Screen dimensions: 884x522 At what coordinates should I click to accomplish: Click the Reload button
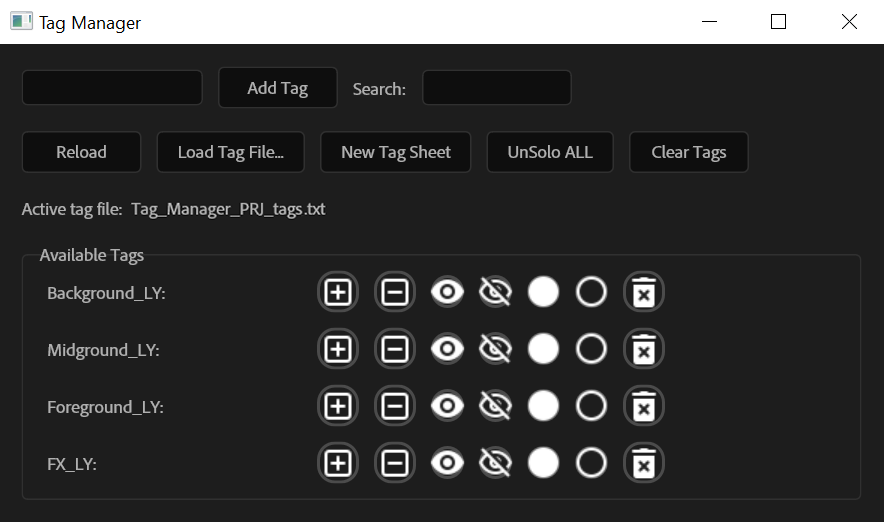(81, 152)
